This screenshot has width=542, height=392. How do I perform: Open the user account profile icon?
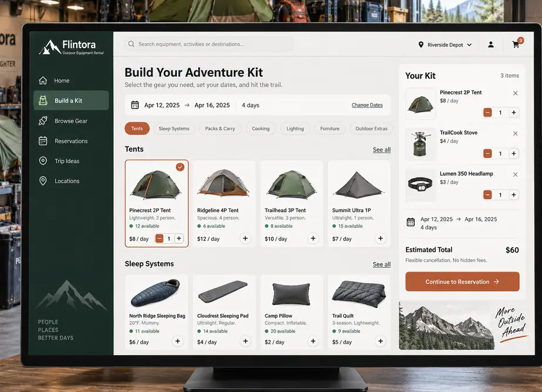(491, 45)
